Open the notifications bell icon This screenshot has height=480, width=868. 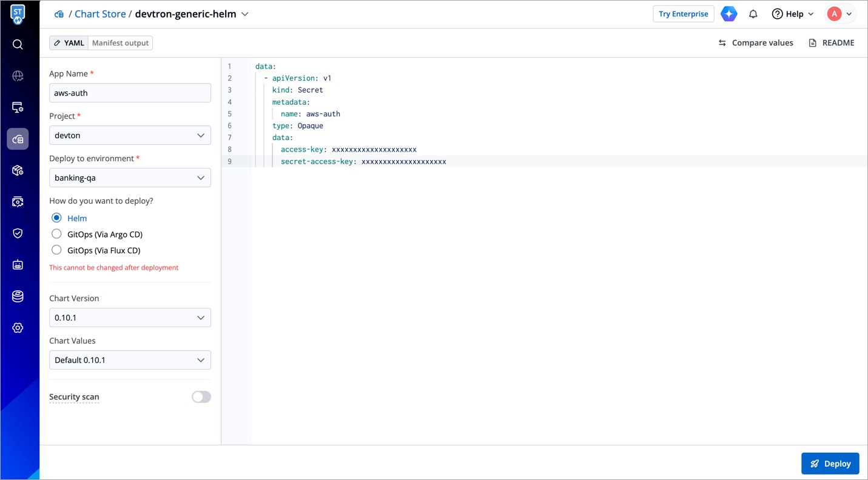tap(753, 14)
